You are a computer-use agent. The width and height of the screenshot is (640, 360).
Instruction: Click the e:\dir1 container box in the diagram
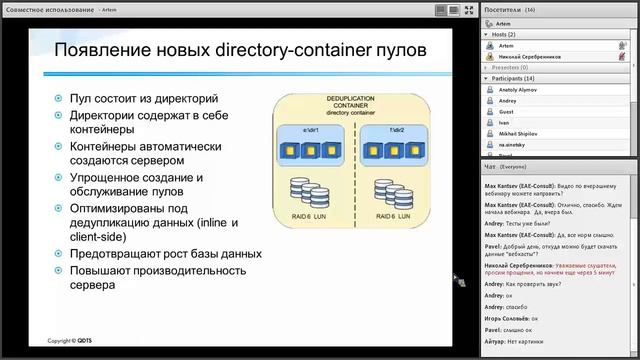(311, 146)
